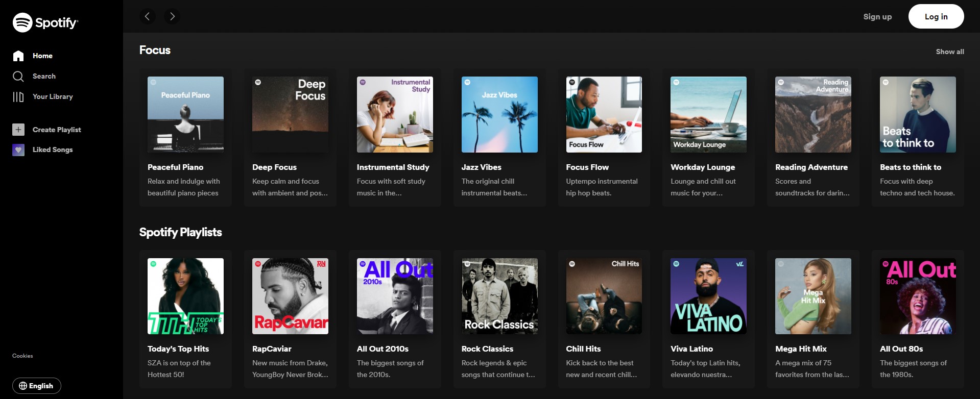Open the Peaceful Piano playlist cover

tap(185, 114)
